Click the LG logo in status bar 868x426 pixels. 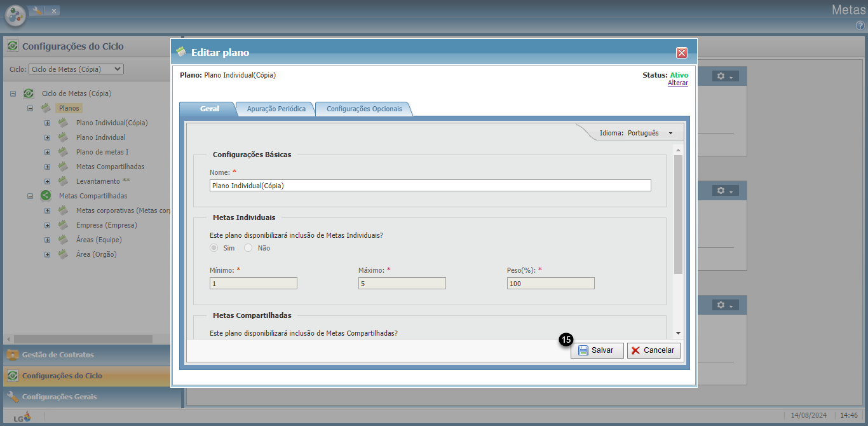[x=21, y=416]
